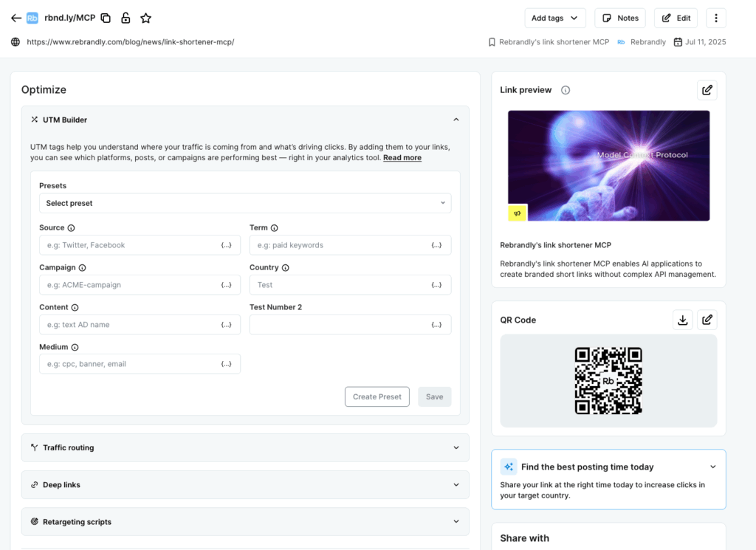Click the Create Preset button
The image size is (756, 550).
(x=377, y=396)
